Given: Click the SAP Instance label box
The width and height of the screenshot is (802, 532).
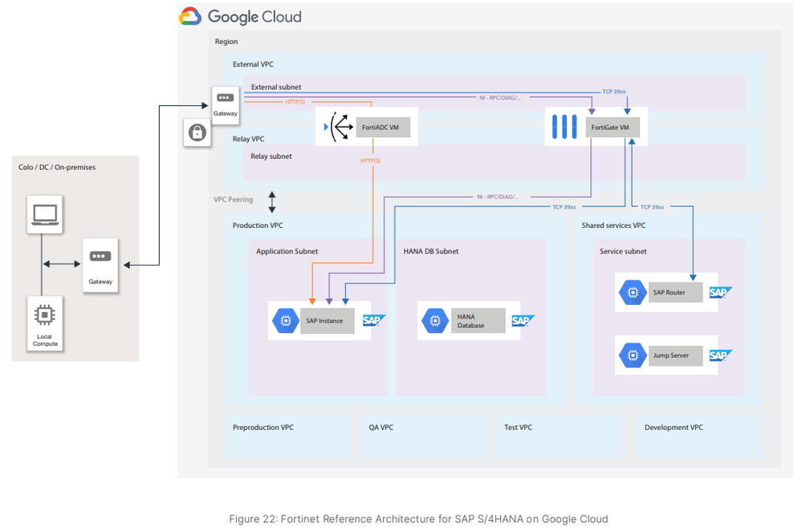Looking at the screenshot, I should coord(328,320).
